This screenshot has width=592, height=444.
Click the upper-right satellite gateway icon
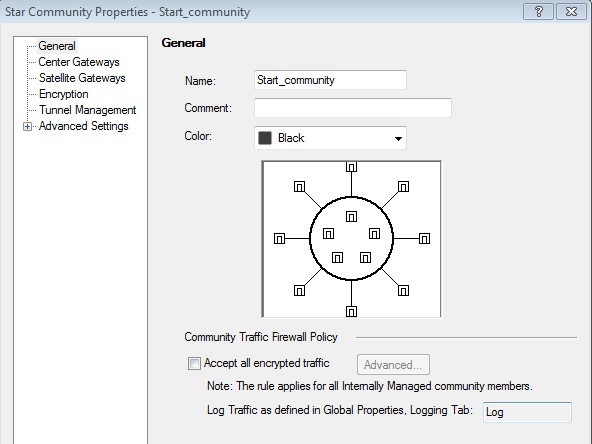coord(403,187)
